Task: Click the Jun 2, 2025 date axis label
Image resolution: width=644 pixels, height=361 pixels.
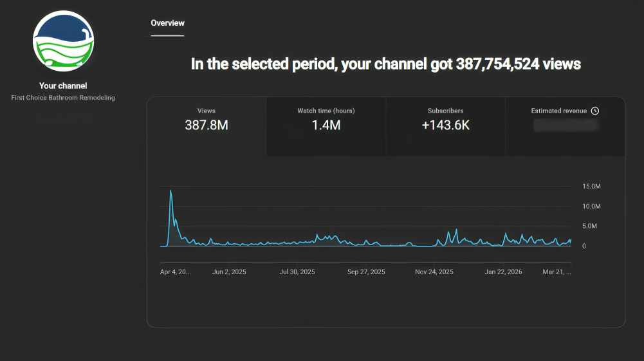Action: [x=229, y=272]
